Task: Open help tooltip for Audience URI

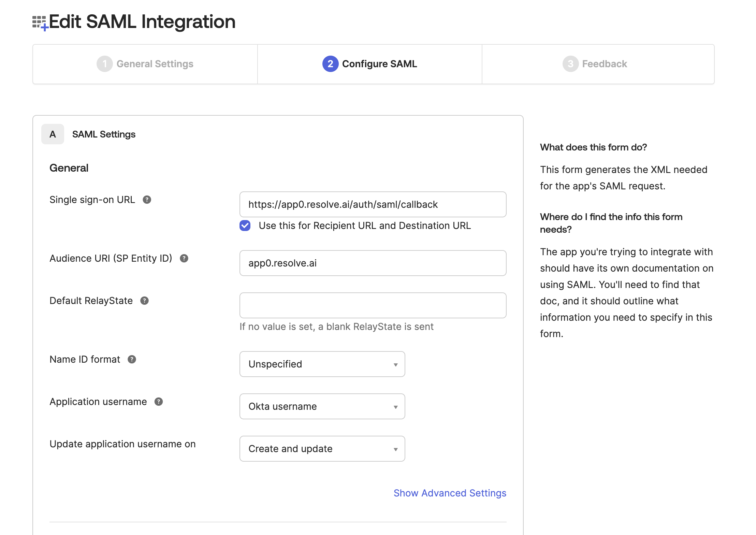Action: [x=184, y=258]
